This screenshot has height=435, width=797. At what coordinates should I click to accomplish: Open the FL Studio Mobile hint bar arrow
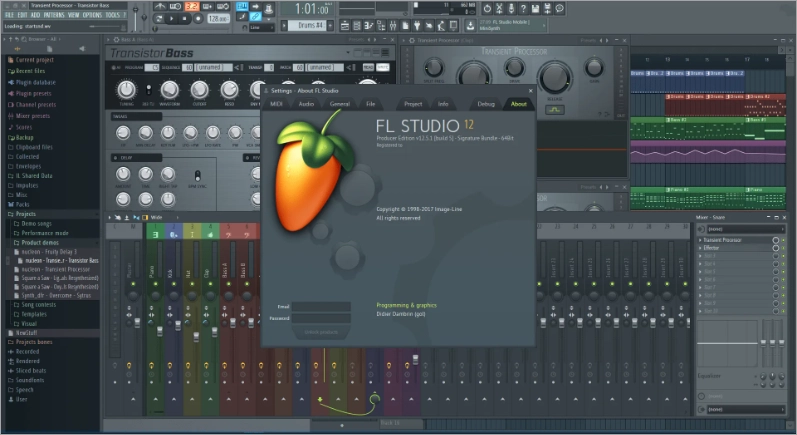point(544,25)
